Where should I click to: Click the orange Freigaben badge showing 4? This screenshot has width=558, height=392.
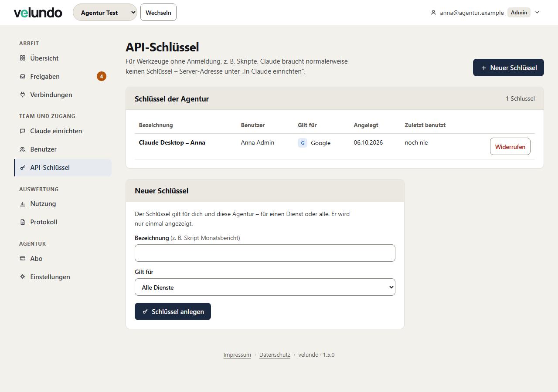pyautogui.click(x=102, y=76)
